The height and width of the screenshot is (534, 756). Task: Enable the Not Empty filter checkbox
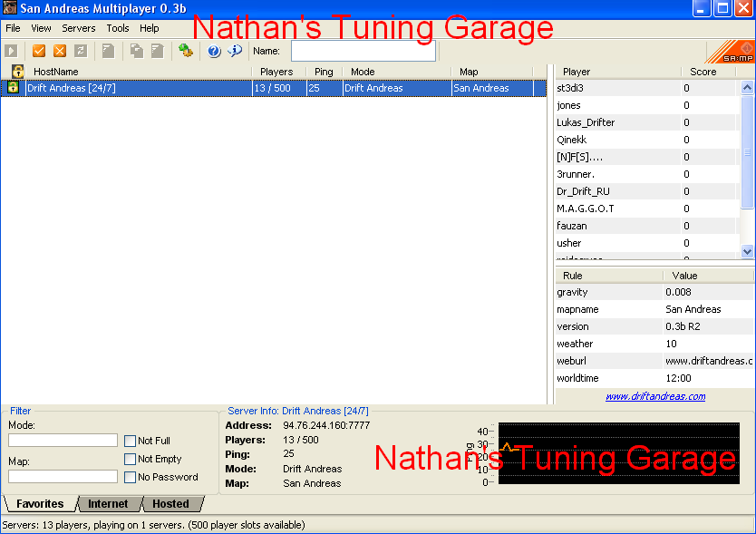click(130, 459)
